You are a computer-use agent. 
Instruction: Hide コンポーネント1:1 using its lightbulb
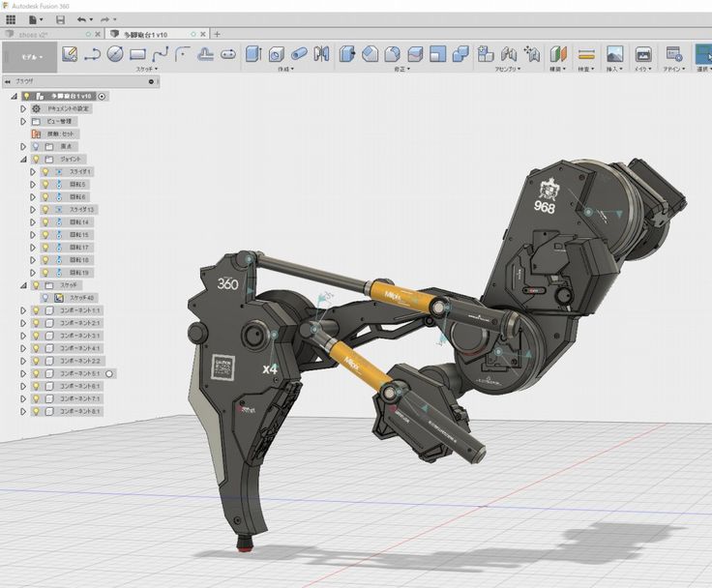35,310
